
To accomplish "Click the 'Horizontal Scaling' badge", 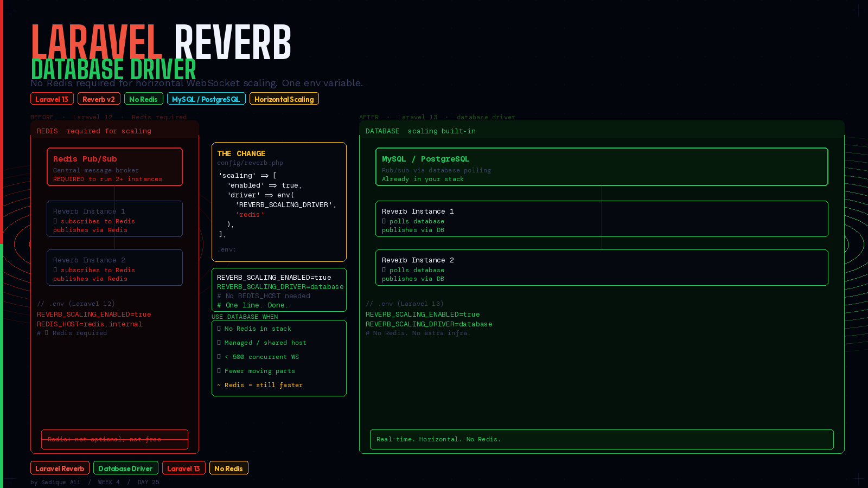I will (x=284, y=99).
